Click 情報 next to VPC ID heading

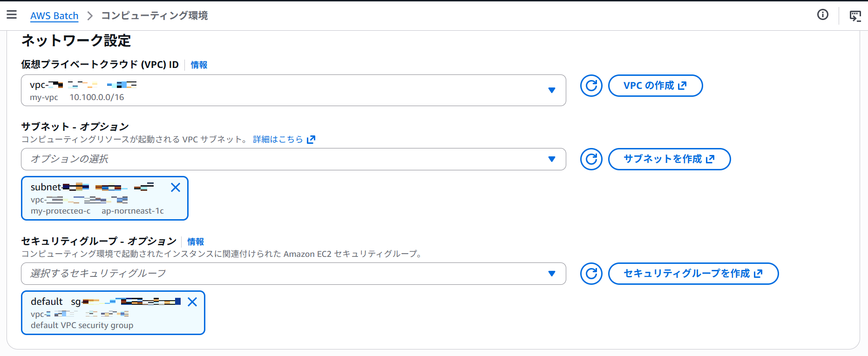pyautogui.click(x=198, y=65)
